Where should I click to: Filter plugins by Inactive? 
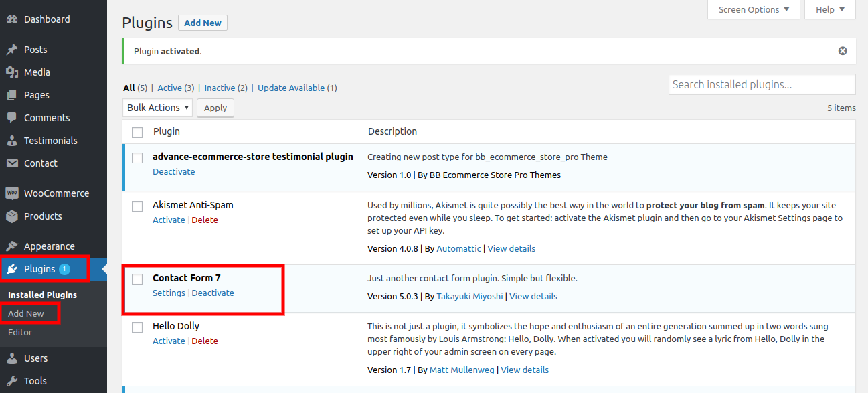coord(220,88)
